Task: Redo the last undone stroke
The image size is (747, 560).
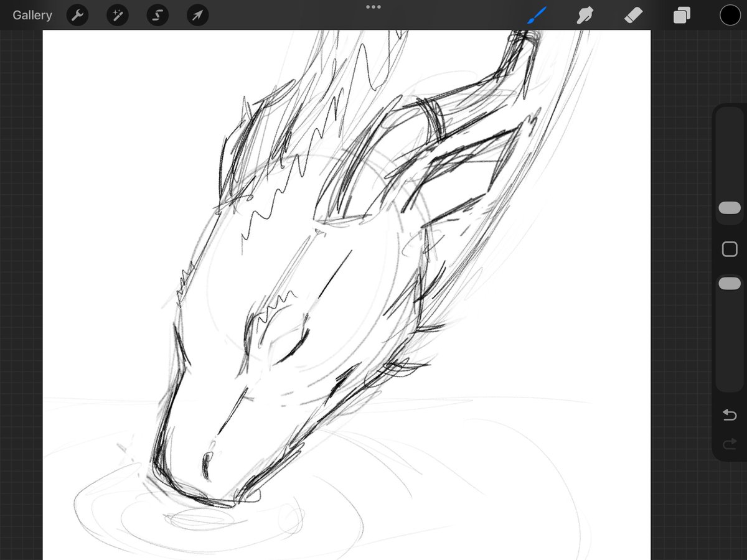Action: click(730, 444)
